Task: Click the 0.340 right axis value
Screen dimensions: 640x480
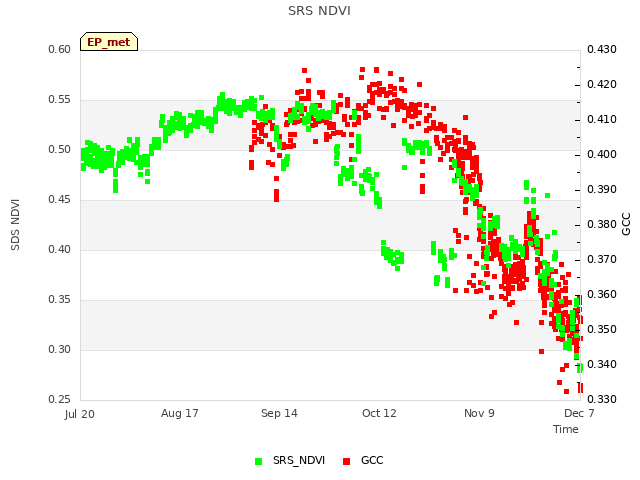Action: (x=602, y=364)
